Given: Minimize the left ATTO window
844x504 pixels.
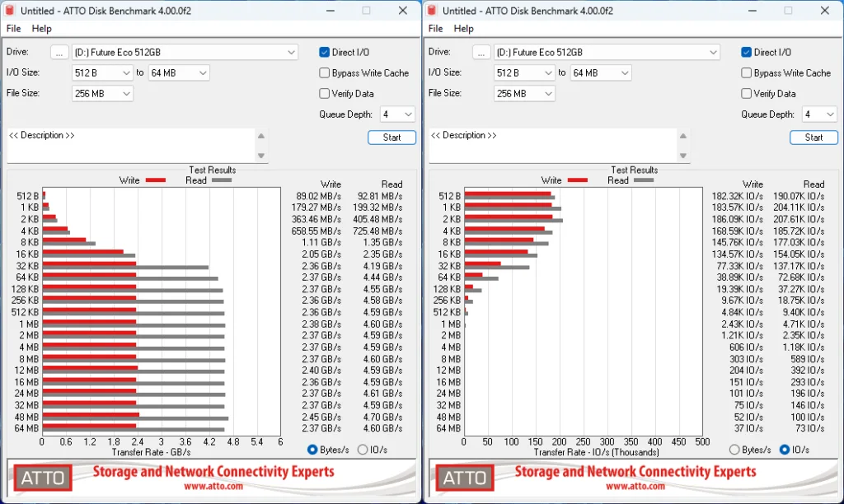Looking at the screenshot, I should [x=330, y=10].
